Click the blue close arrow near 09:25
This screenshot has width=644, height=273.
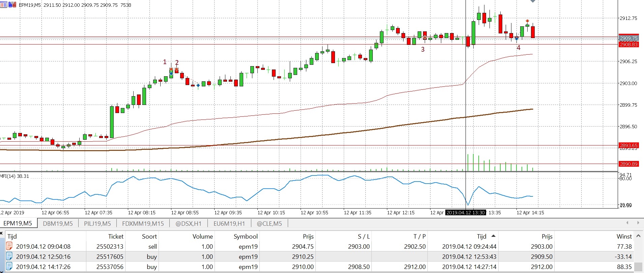click(x=198, y=85)
